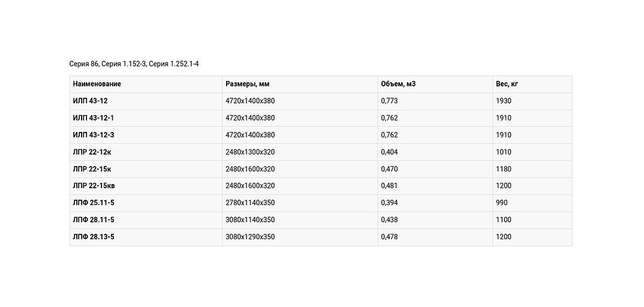Click the 'Размеры, мм' column header
The height and width of the screenshot is (307, 644).
pyautogui.click(x=248, y=84)
